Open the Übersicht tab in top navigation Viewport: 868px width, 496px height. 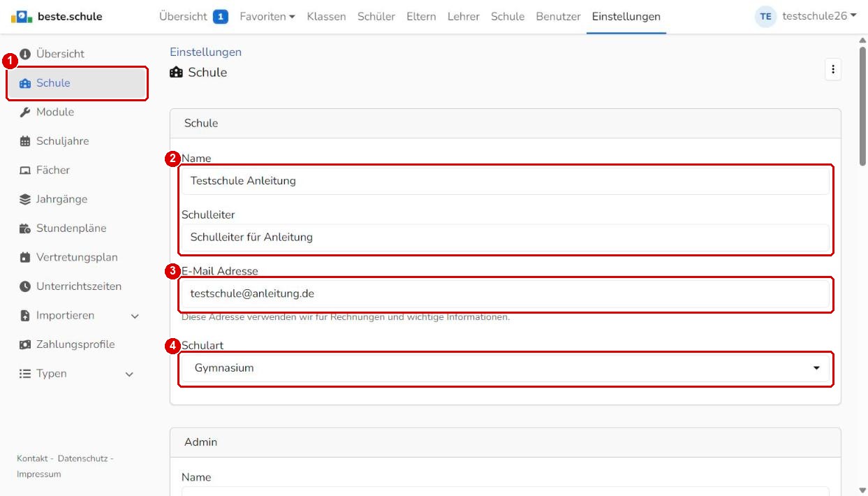click(x=184, y=17)
